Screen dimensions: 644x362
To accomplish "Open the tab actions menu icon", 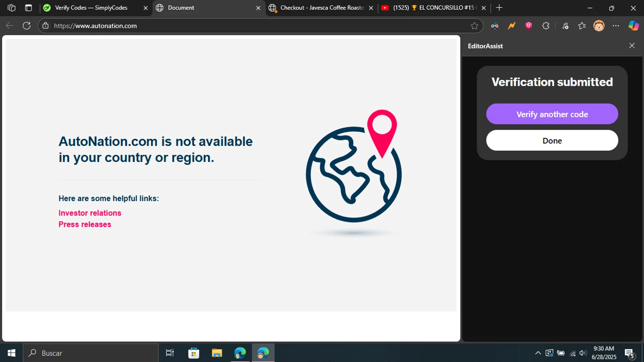I will point(28,8).
